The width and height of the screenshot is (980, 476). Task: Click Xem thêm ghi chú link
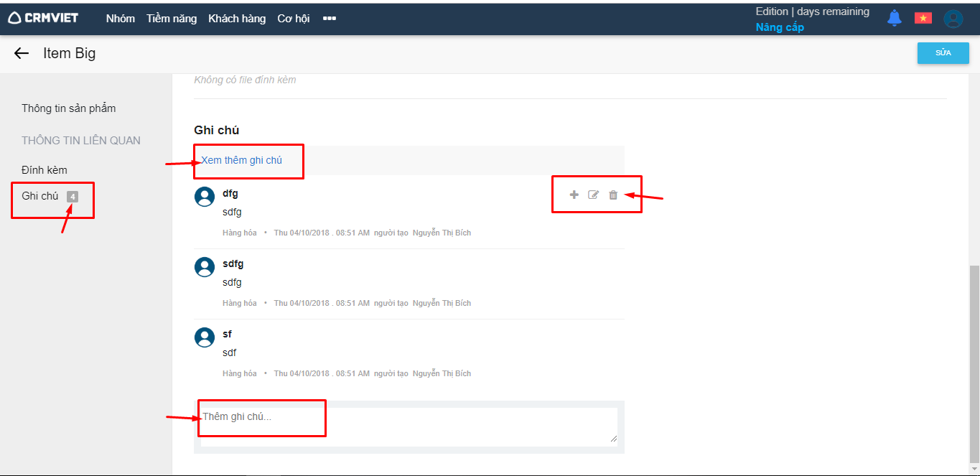tap(241, 160)
